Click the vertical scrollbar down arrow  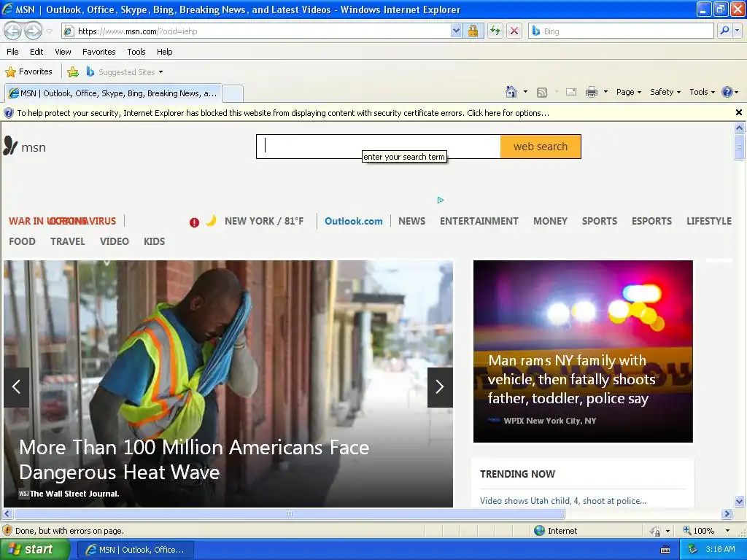coord(740,501)
